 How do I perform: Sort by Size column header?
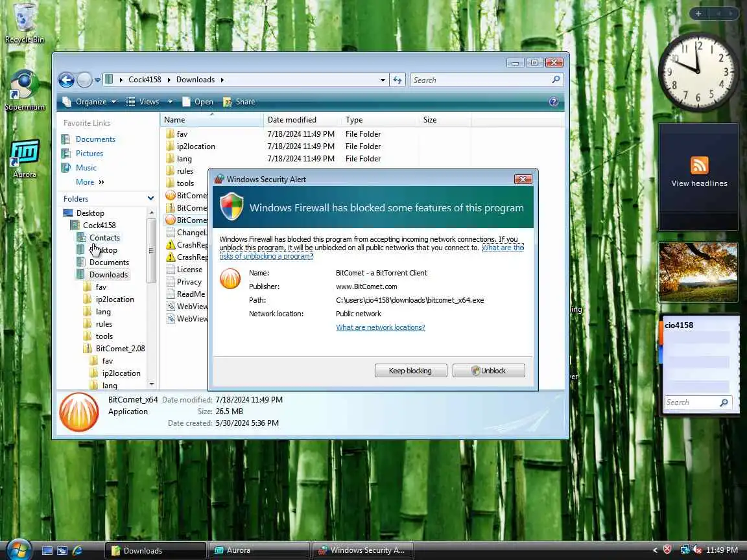(x=445, y=120)
